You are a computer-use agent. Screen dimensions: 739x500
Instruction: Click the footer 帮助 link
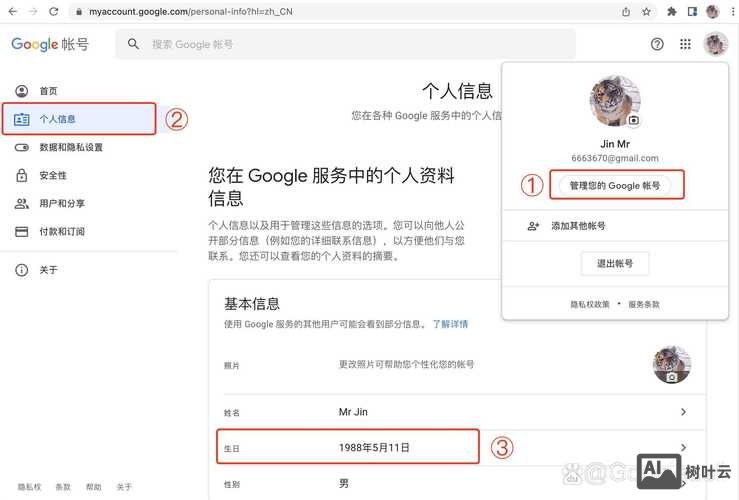pos(93,487)
